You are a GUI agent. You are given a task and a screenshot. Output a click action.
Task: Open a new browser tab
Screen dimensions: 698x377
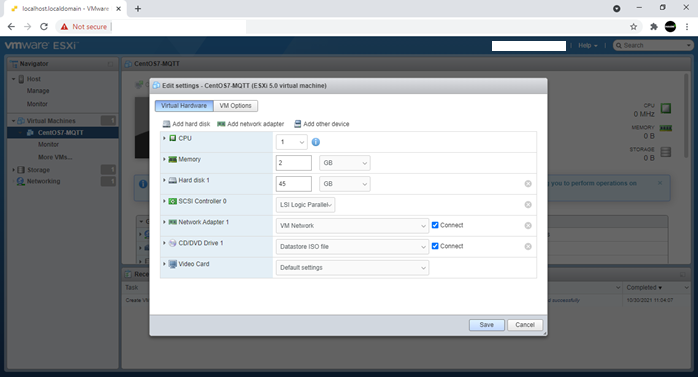point(138,8)
